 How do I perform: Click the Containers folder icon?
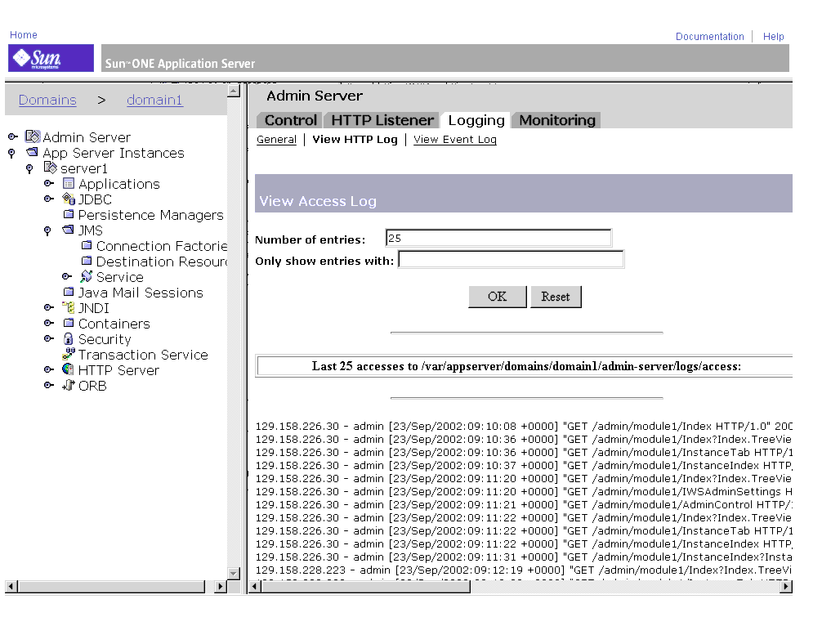point(69,323)
